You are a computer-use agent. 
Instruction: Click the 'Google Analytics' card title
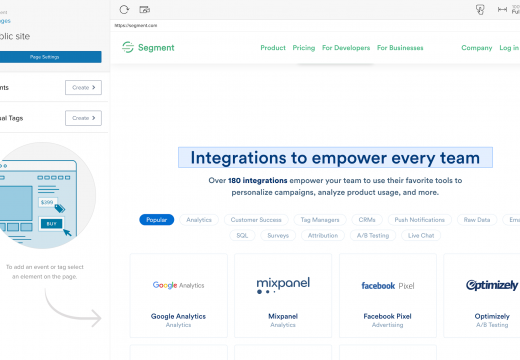click(x=178, y=316)
